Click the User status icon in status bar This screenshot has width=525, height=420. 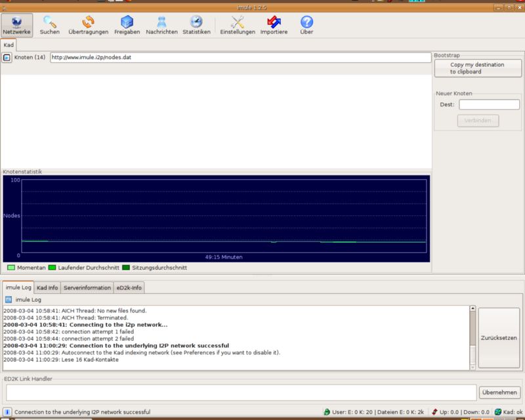(327, 412)
